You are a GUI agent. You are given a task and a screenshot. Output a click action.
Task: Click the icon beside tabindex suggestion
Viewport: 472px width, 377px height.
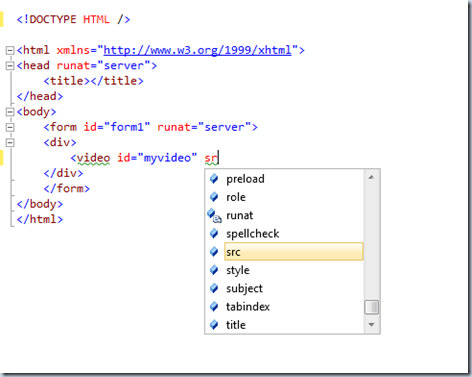pyautogui.click(x=214, y=306)
